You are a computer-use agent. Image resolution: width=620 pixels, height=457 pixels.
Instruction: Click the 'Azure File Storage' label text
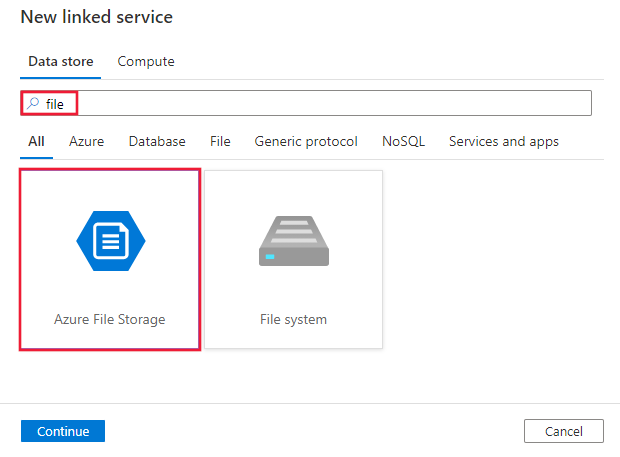[x=110, y=320]
